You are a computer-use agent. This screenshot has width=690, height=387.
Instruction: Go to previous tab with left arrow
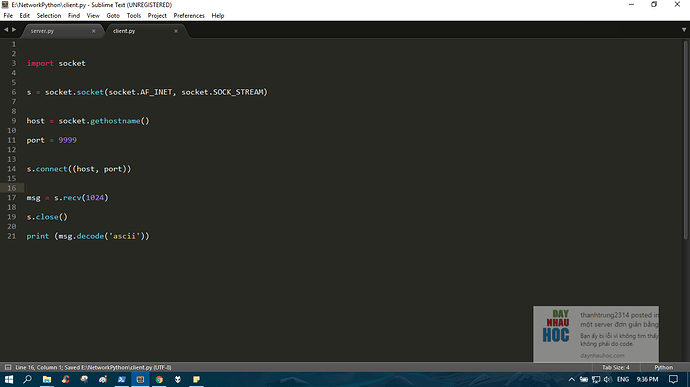[x=6, y=29]
